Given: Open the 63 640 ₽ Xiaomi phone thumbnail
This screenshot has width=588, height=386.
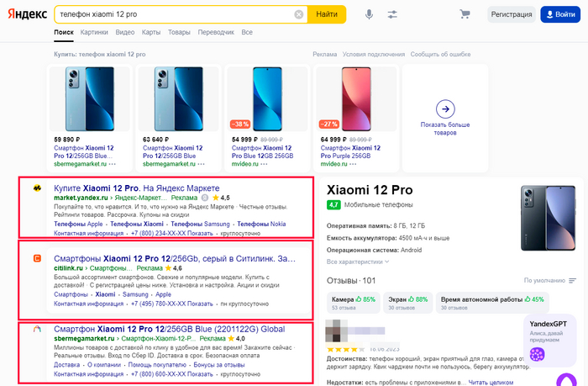Looking at the screenshot, I should [178, 99].
